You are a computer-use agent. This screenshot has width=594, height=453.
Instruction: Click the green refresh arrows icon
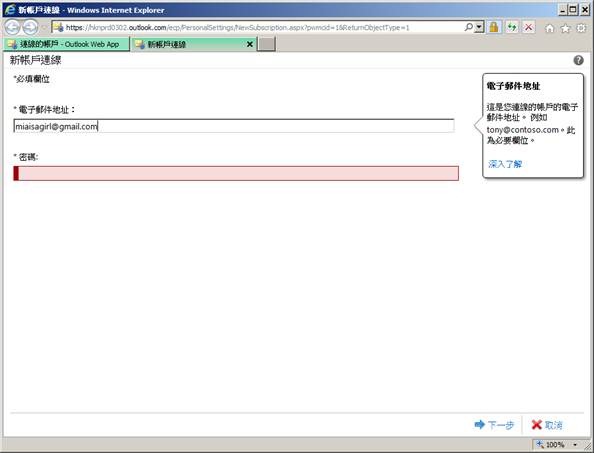point(511,27)
